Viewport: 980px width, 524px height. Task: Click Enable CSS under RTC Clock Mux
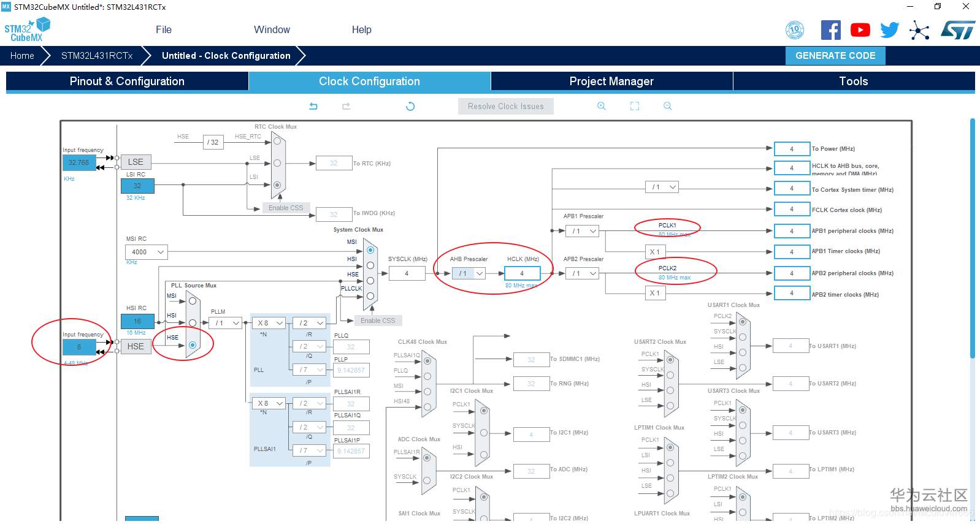[286, 208]
